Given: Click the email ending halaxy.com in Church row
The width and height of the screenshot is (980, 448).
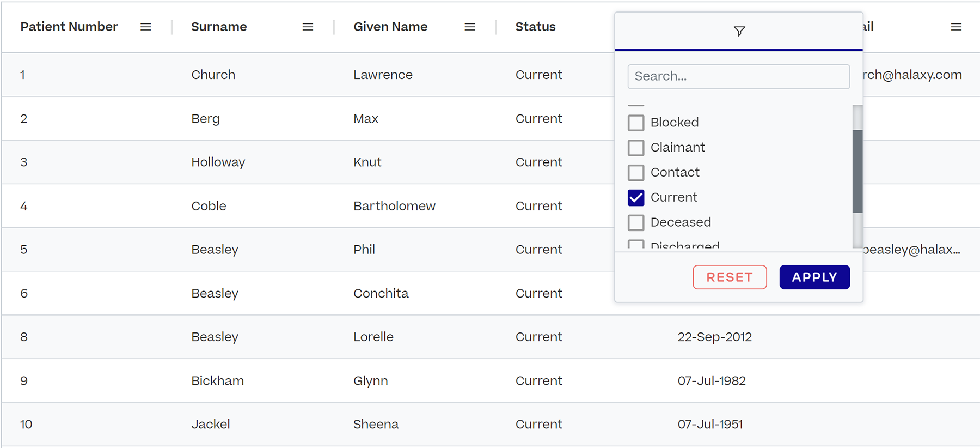Looking at the screenshot, I should (912, 75).
